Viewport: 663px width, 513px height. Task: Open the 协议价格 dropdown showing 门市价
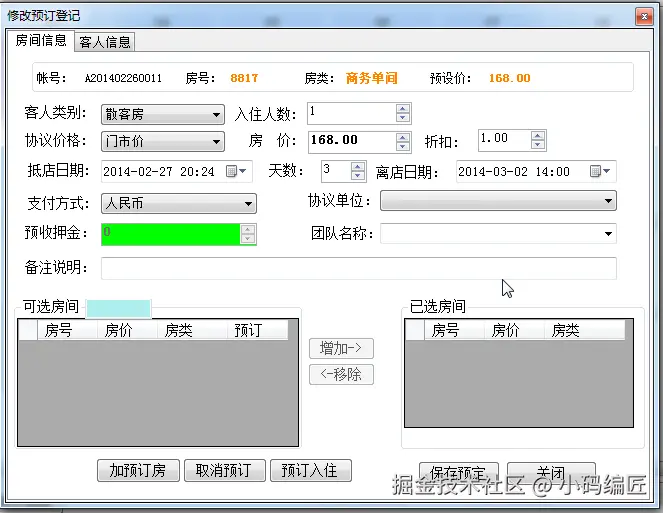click(163, 141)
